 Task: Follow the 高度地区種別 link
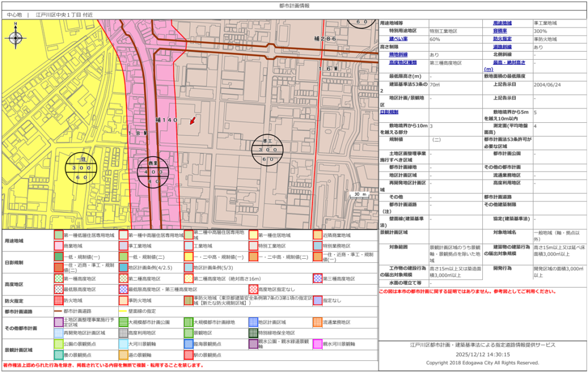click(401, 63)
